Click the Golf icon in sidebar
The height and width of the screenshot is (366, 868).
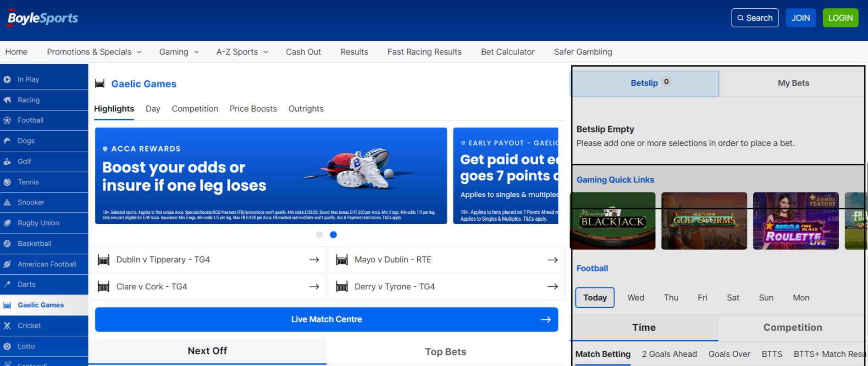[x=7, y=161]
